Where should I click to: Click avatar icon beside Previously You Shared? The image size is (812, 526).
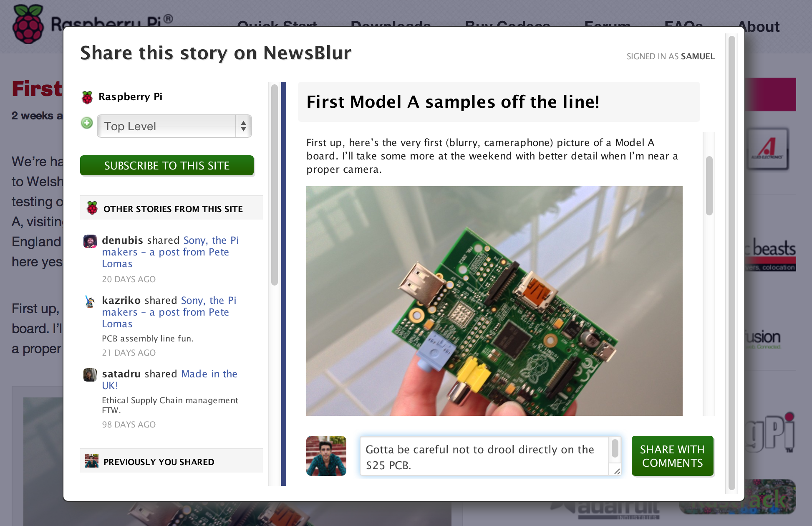coord(91,461)
